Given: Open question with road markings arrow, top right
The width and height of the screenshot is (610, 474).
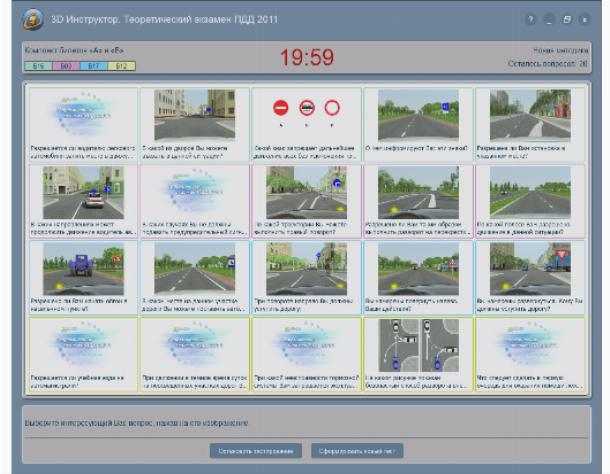Looking at the screenshot, I should 530,124.
